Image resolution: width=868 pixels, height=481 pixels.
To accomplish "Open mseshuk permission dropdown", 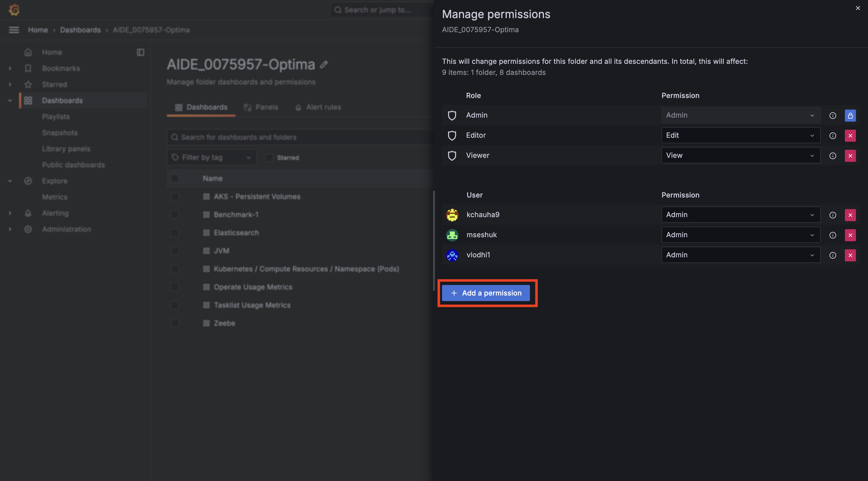I will (741, 235).
